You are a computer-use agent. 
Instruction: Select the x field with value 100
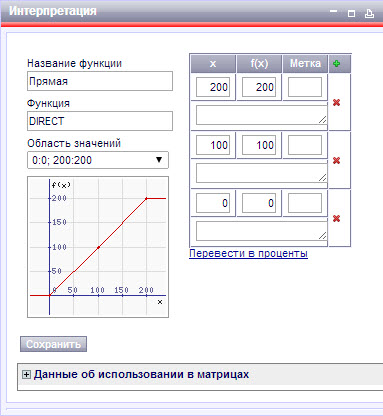pyautogui.click(x=213, y=145)
